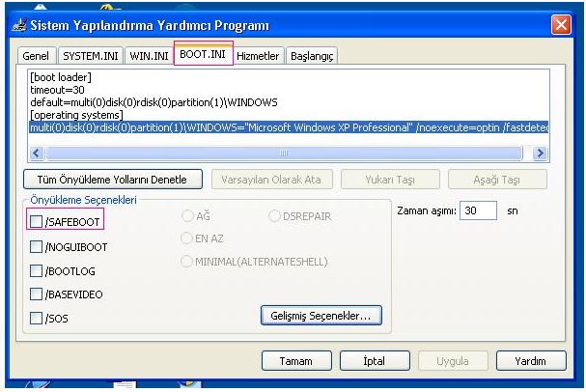Choose the EN AZ radio option
586x392 pixels.
coord(187,238)
